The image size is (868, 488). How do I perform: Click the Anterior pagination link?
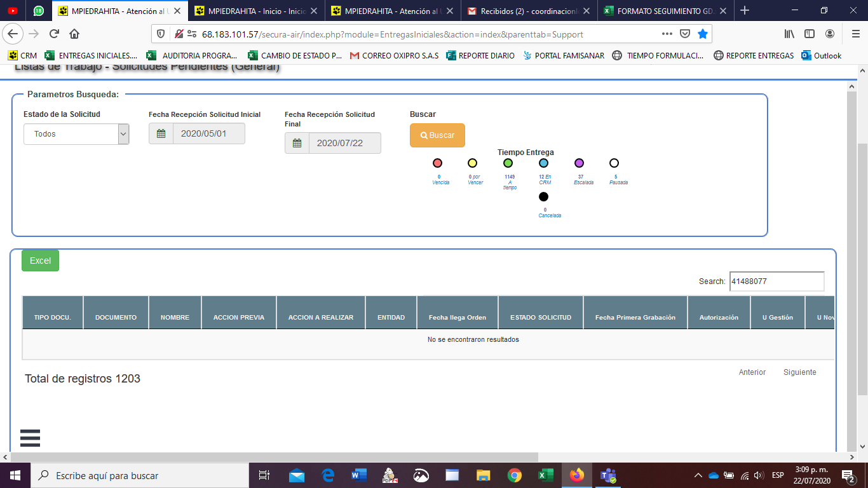point(752,372)
